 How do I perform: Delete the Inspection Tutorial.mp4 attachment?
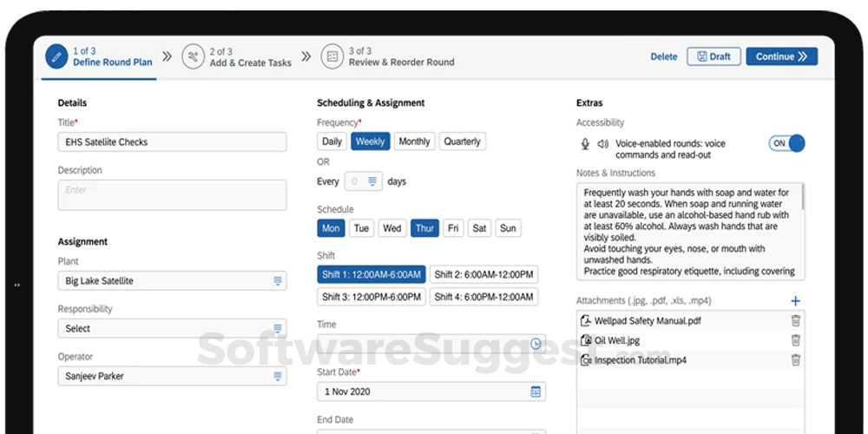pos(796,359)
